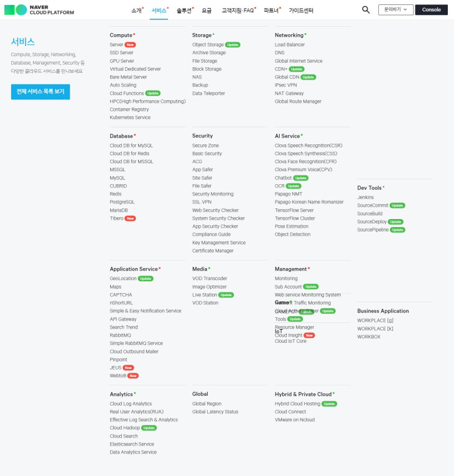
Task: Open the Kubernetes Service link
Action: point(130,118)
